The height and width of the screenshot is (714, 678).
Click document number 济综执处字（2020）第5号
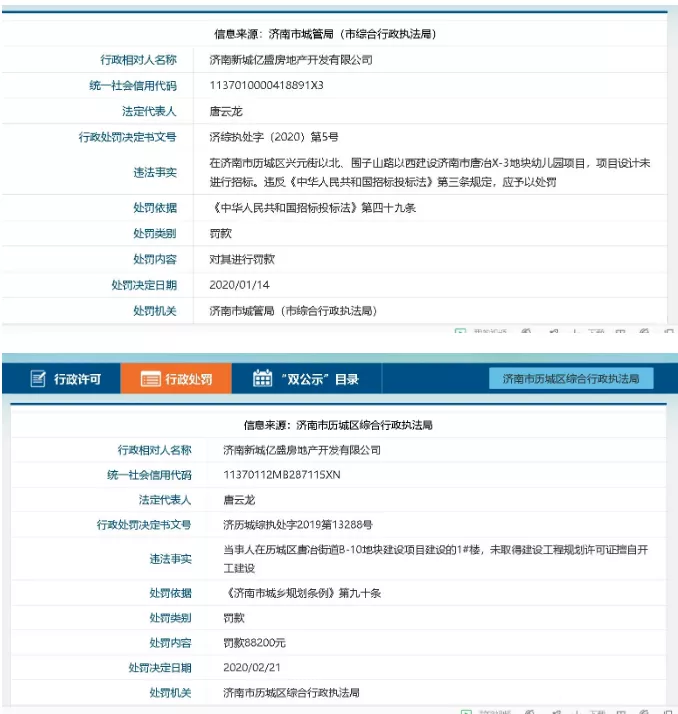pyautogui.click(x=274, y=137)
